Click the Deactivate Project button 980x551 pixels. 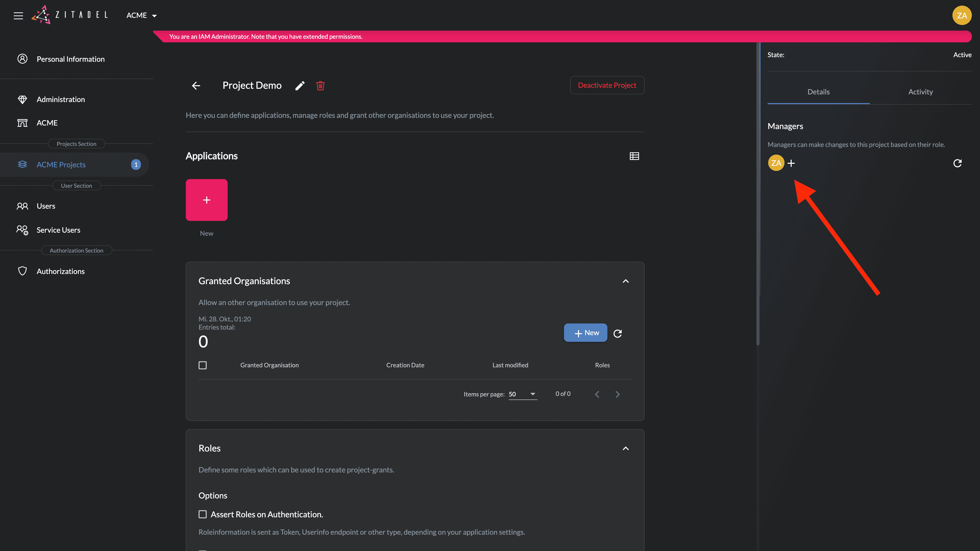pos(607,85)
